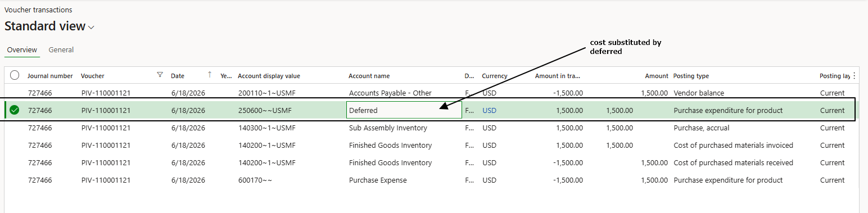The image size is (868, 213).
Task: Expand the Standard view dropdown chevron
Action: click(92, 27)
